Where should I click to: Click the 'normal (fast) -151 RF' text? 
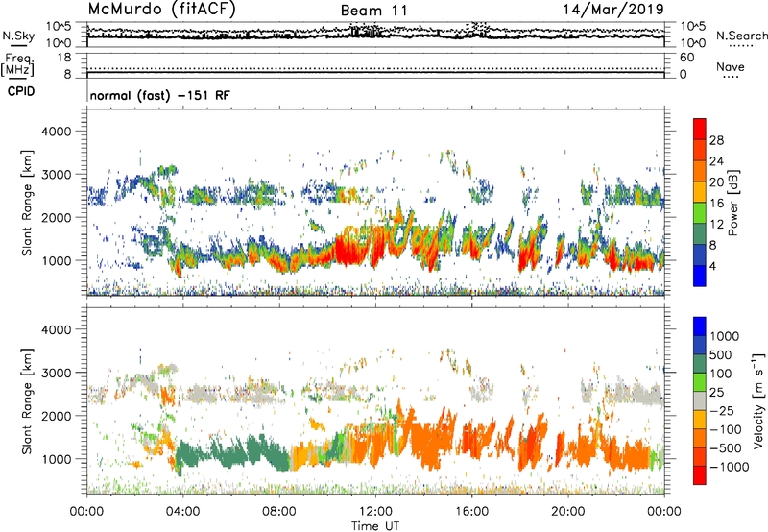tap(159, 96)
